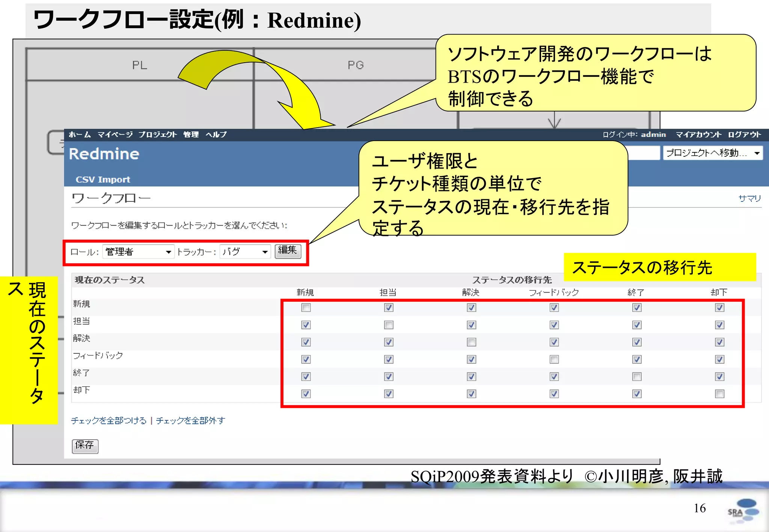
Task: Click the Redmine title heading
Action: click(x=104, y=154)
